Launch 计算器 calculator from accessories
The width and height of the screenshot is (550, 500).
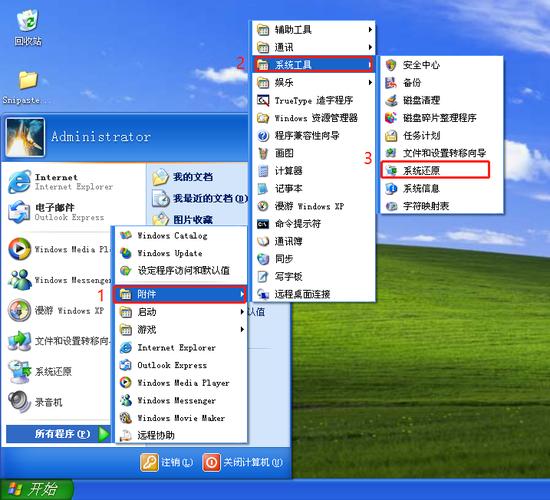[313, 171]
